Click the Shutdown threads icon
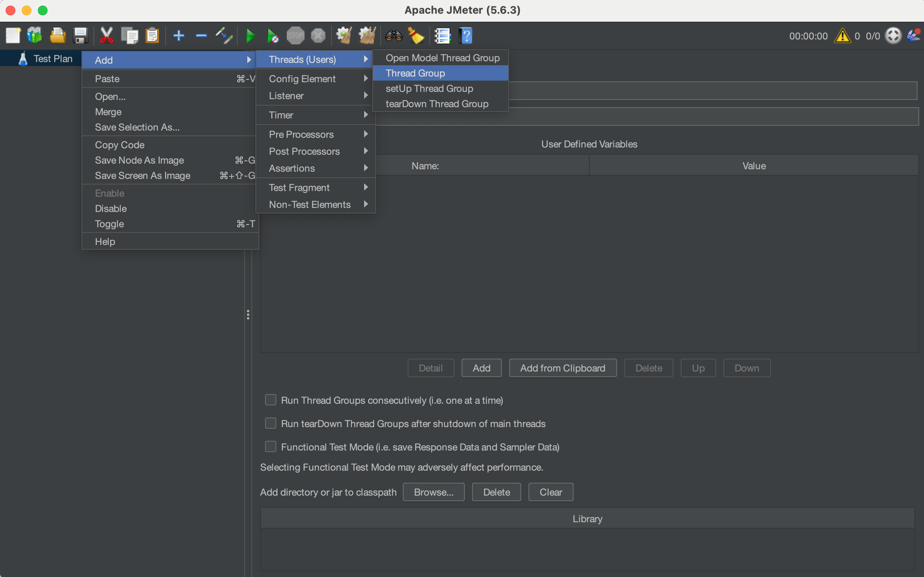 pyautogui.click(x=318, y=36)
